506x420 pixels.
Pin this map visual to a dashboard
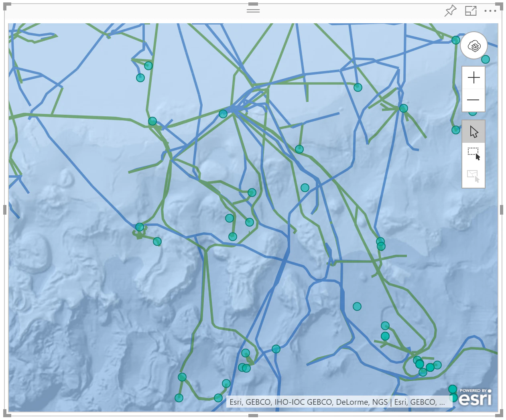pos(451,11)
